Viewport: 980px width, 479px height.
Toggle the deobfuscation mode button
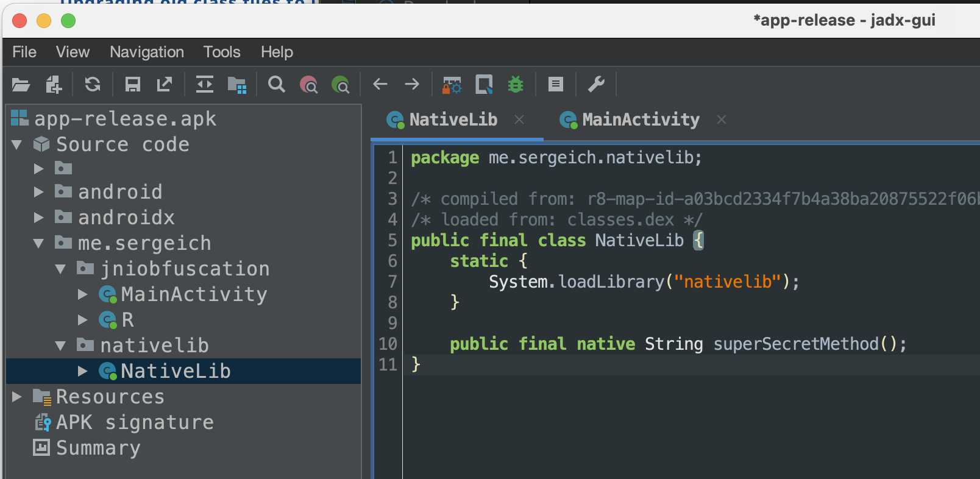click(452, 85)
